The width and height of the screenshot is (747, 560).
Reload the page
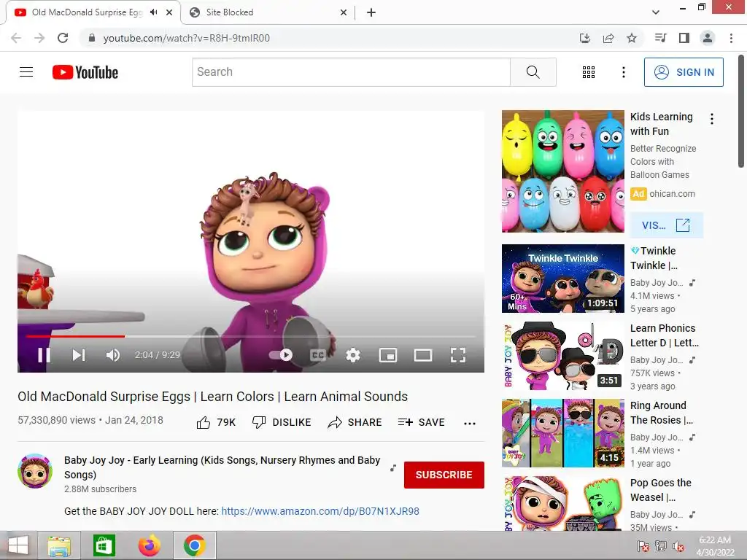pos(63,38)
